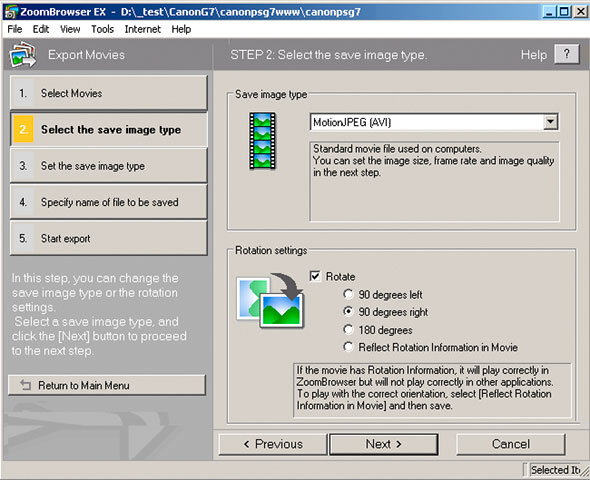Viewport: 590px width, 480px height.
Task: Open the File menu
Action: point(15,29)
